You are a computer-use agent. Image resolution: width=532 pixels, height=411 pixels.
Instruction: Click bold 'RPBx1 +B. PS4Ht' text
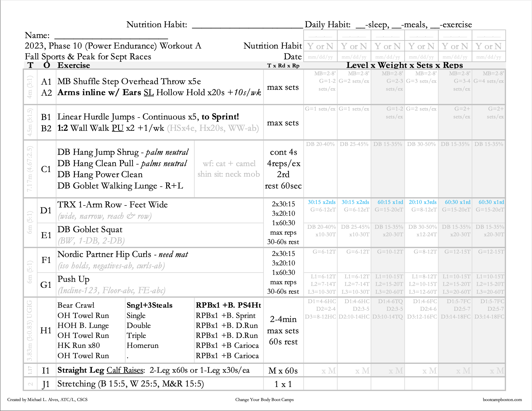228,305
